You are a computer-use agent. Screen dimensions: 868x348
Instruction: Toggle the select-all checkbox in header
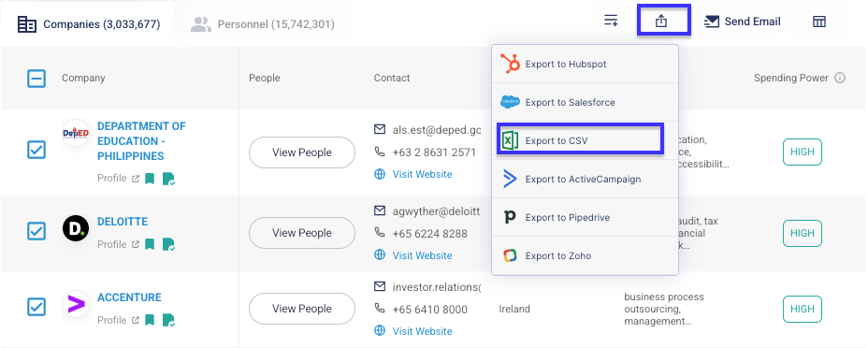click(36, 78)
